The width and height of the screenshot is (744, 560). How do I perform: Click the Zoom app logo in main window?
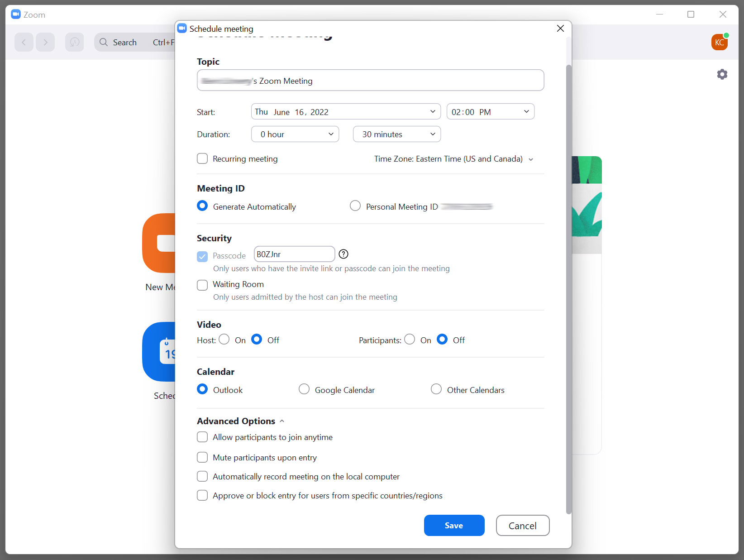pyautogui.click(x=16, y=14)
